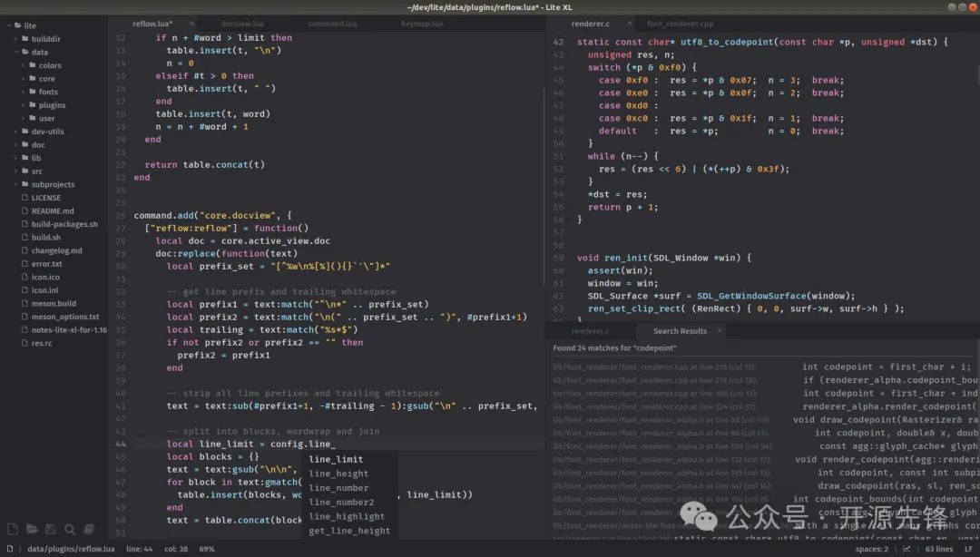Select the reflow.lua* tab

(x=152, y=24)
